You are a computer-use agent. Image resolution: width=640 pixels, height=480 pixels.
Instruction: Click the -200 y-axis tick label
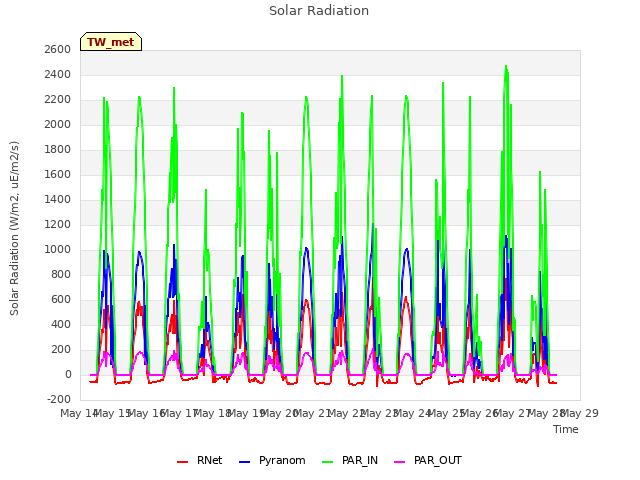[x=59, y=400]
